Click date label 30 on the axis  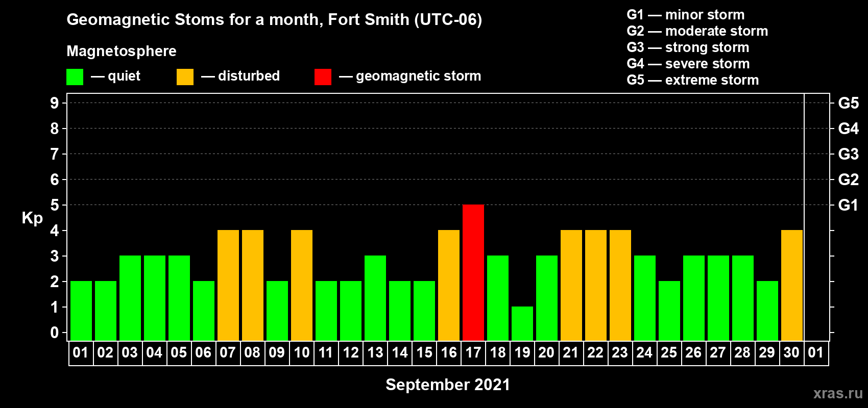tap(791, 353)
